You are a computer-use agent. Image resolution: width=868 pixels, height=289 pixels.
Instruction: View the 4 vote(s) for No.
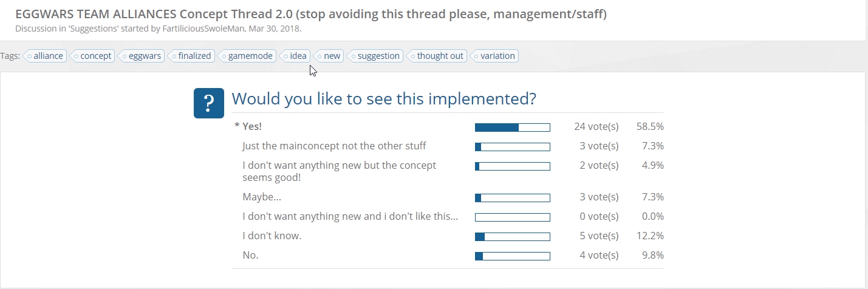599,256
